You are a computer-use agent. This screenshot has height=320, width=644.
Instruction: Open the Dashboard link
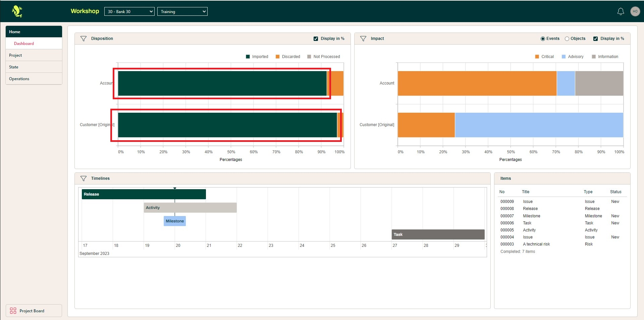[x=24, y=44]
